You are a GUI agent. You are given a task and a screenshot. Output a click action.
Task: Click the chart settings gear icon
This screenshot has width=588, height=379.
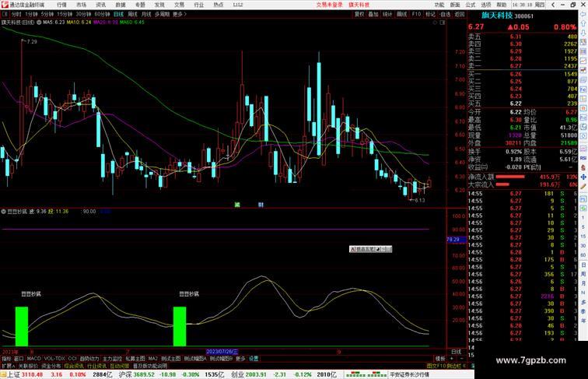click(435, 23)
